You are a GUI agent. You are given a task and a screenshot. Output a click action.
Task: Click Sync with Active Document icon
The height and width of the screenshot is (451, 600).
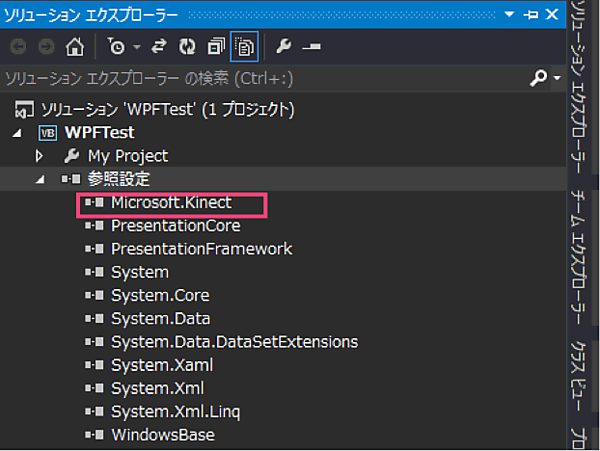click(158, 46)
